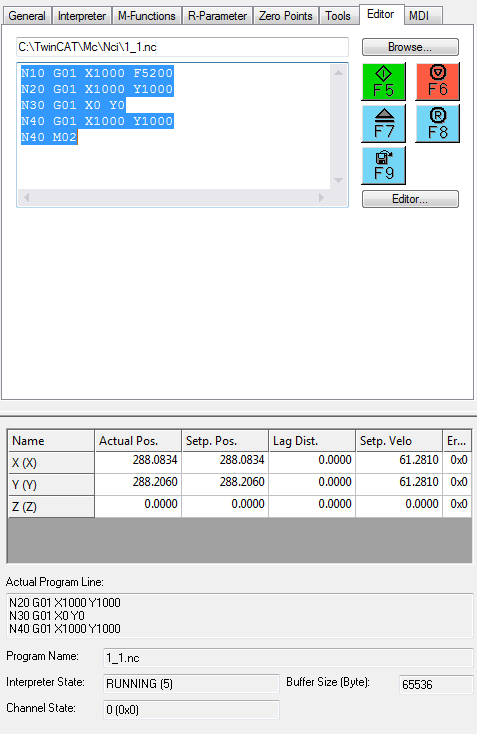Screen dimensions: 477x734
Task: Select the X (X) axis row header
Action: [51, 462]
